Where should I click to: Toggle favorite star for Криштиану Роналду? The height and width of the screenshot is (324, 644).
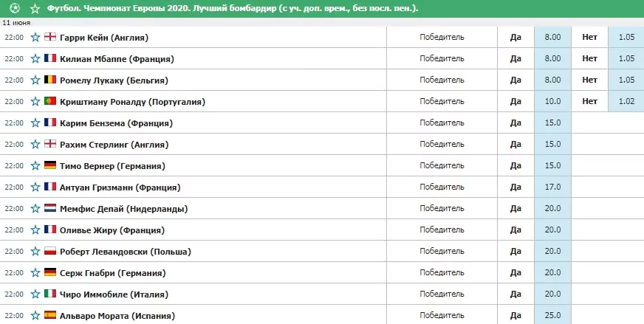click(x=35, y=101)
